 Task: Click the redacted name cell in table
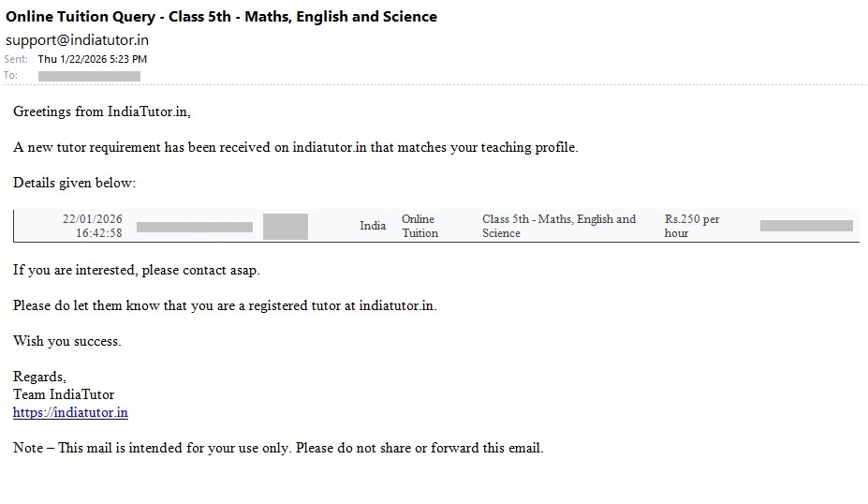(194, 227)
